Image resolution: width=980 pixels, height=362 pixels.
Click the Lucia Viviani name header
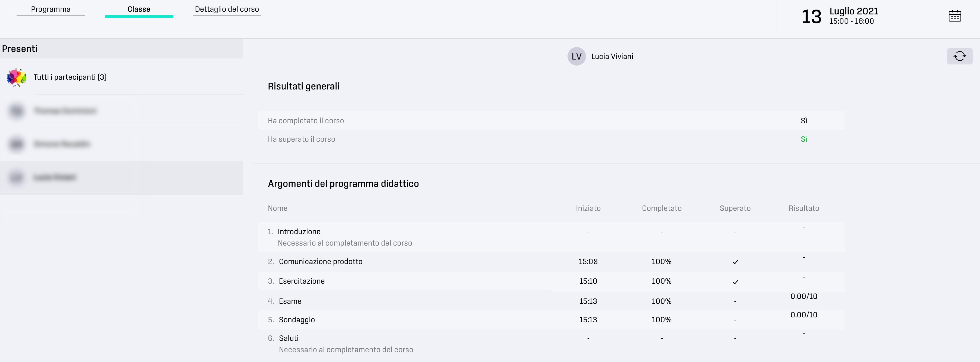click(x=612, y=56)
